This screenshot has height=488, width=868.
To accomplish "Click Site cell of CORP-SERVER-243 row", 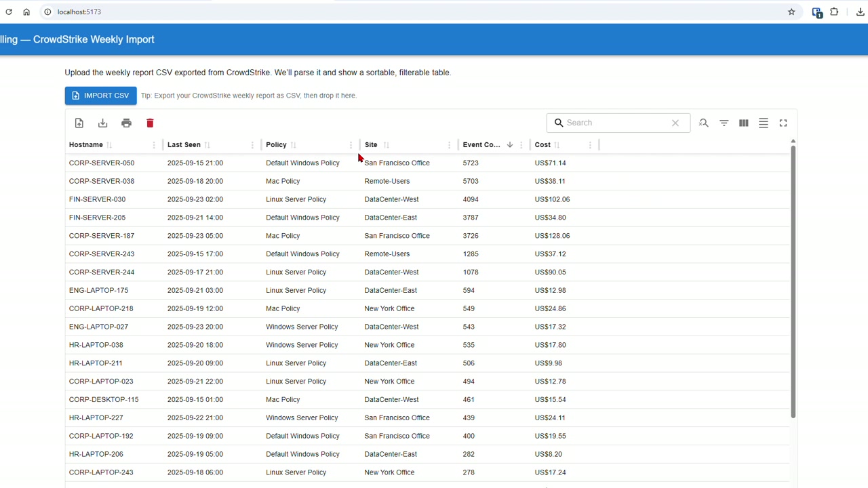I will point(387,254).
